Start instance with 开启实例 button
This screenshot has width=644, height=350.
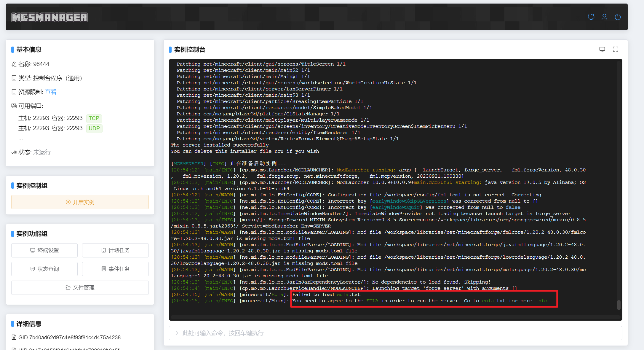[x=80, y=202]
